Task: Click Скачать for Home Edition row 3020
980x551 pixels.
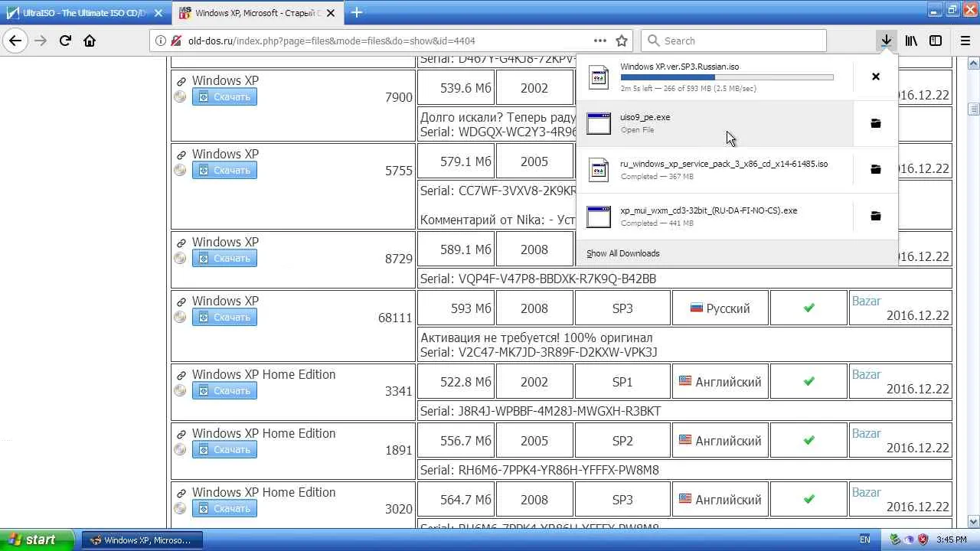Action: [224, 508]
